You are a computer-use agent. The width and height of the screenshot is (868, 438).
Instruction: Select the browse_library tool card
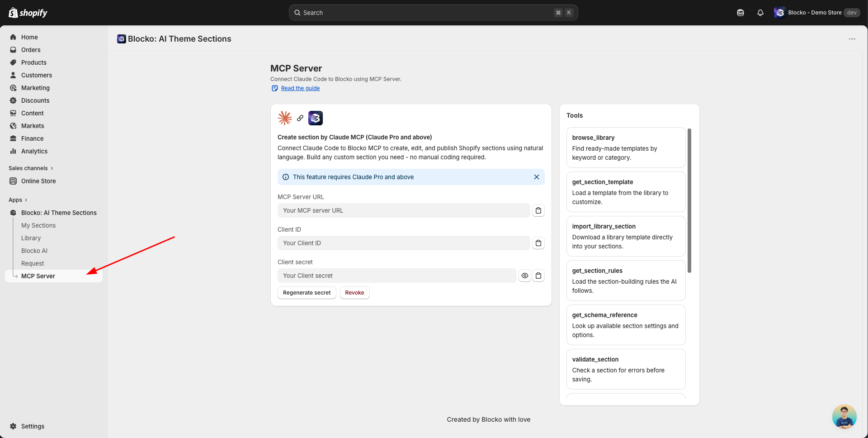point(626,148)
